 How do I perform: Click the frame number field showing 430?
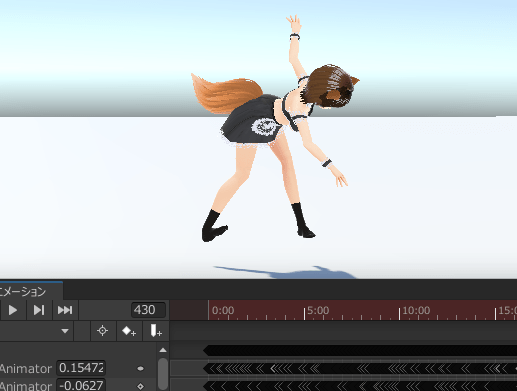(x=148, y=310)
